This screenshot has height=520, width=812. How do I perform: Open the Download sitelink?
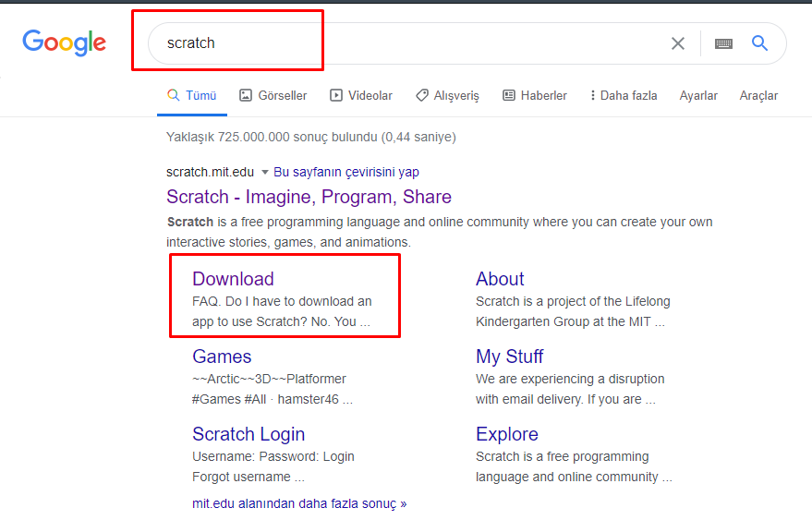[233, 279]
